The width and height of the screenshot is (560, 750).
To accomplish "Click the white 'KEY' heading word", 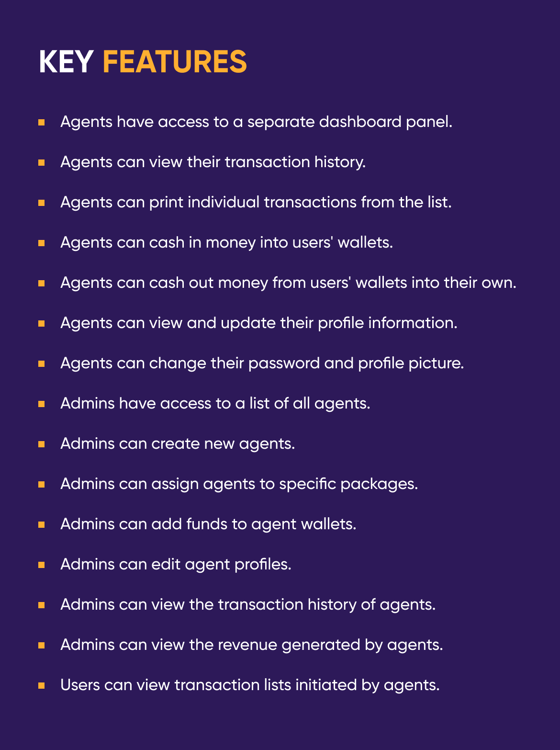I will coord(66,62).
